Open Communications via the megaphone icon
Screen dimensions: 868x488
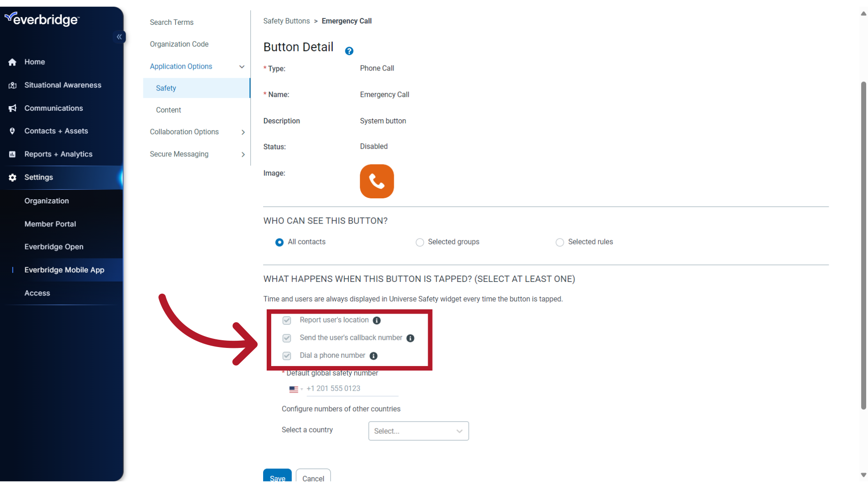pos(12,108)
